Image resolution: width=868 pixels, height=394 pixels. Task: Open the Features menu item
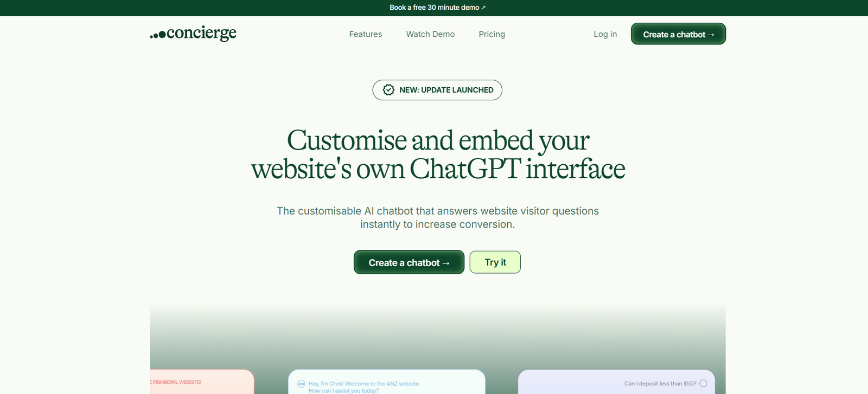365,34
